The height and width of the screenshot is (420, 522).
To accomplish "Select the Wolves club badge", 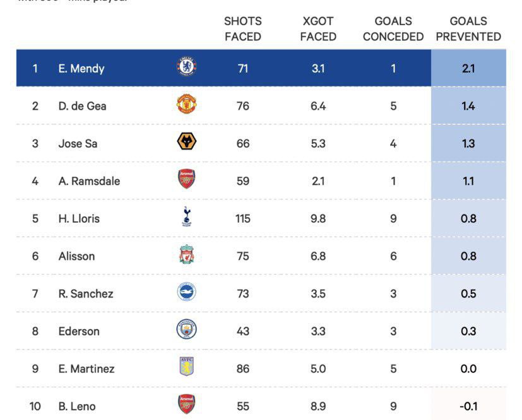I will coord(186,141).
